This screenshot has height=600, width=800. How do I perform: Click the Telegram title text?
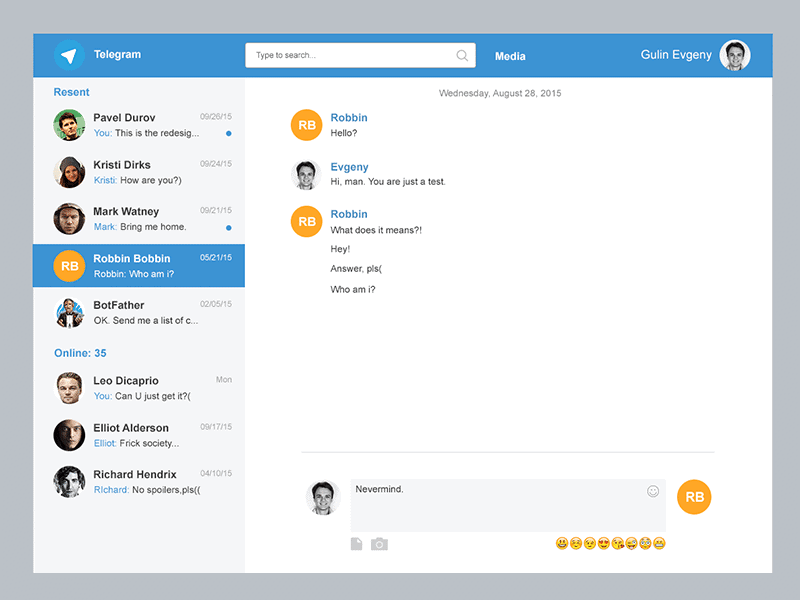117,55
